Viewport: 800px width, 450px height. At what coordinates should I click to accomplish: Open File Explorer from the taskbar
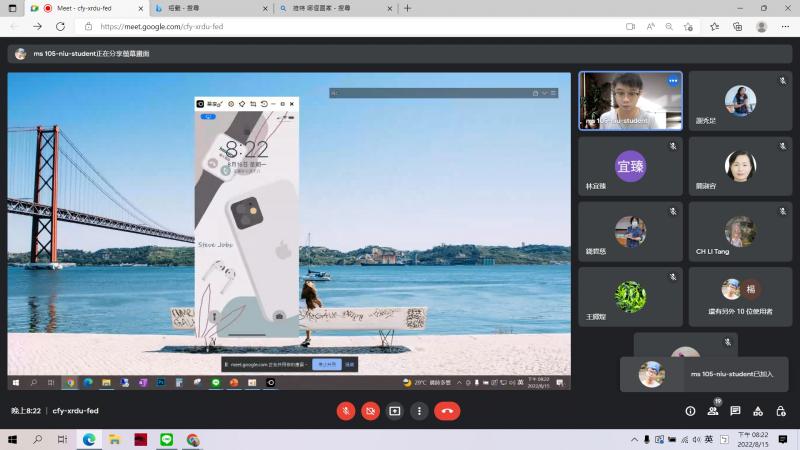point(114,439)
